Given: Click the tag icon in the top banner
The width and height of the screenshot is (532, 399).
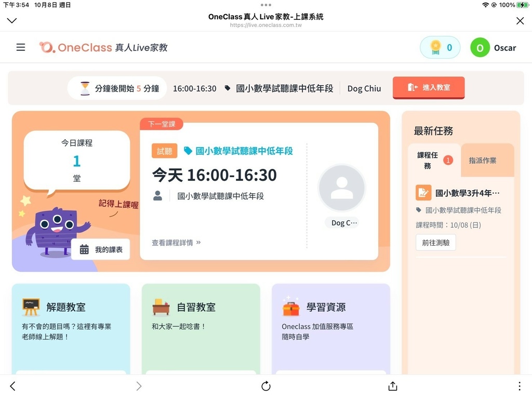Looking at the screenshot, I should [x=228, y=88].
